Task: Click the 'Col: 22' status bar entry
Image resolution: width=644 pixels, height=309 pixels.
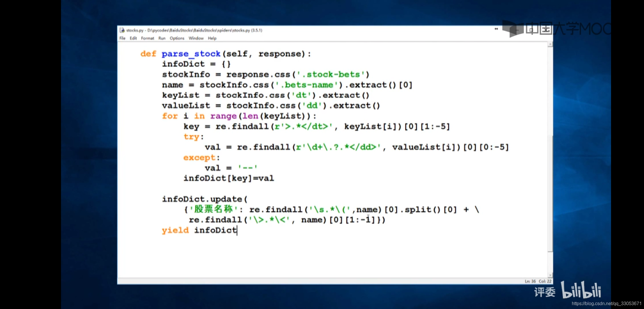Action: (545, 281)
